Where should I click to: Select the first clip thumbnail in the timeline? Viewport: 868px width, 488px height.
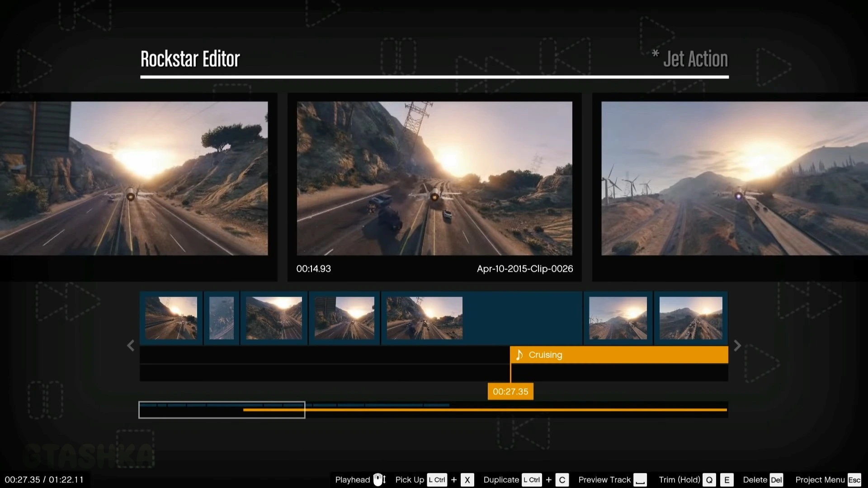coord(171,318)
